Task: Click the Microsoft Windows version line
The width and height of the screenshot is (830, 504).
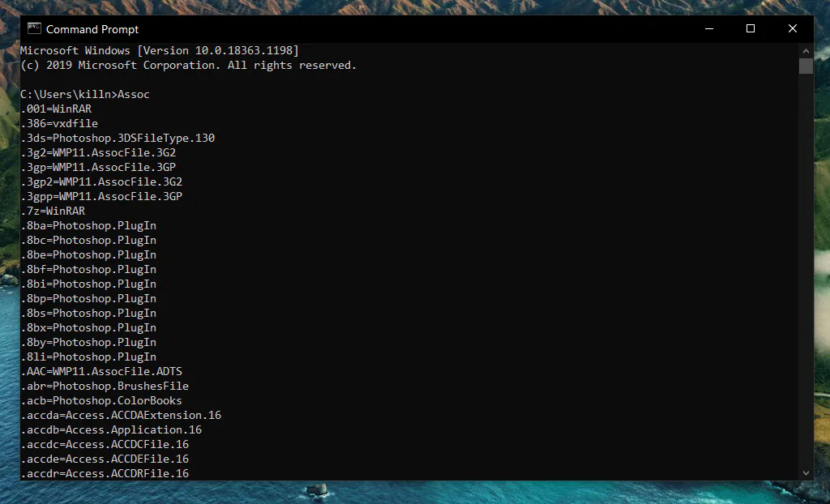Action: pos(160,50)
